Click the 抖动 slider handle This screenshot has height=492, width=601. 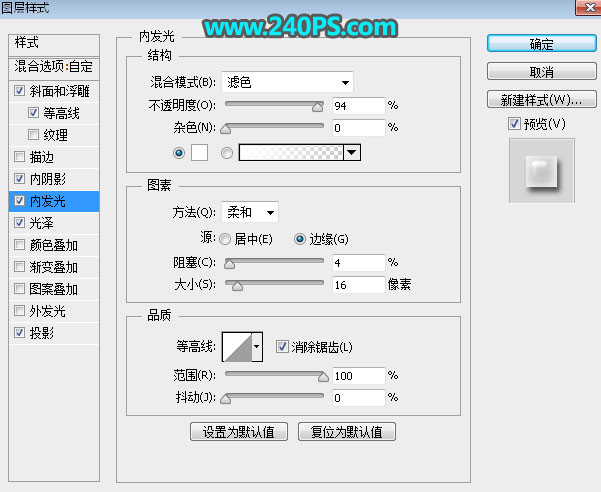(x=226, y=399)
